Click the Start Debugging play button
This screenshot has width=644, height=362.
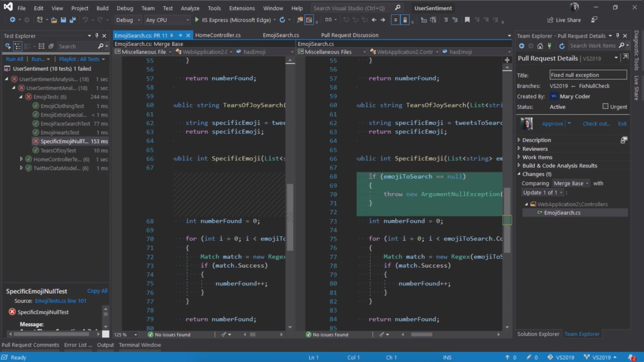(196, 20)
